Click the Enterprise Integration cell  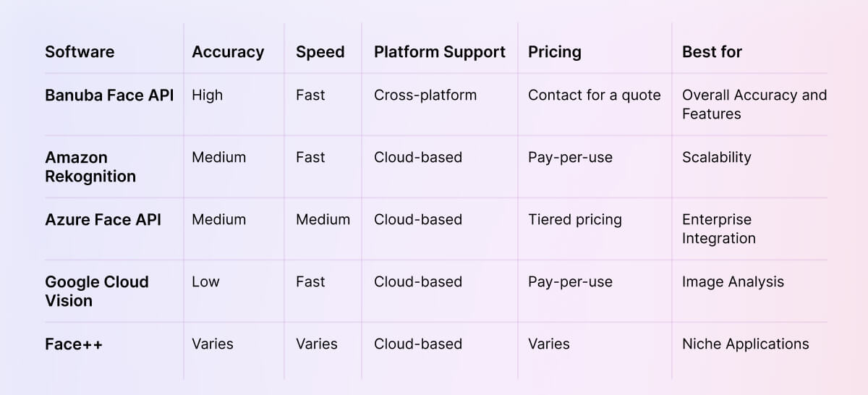pyautogui.click(x=718, y=229)
